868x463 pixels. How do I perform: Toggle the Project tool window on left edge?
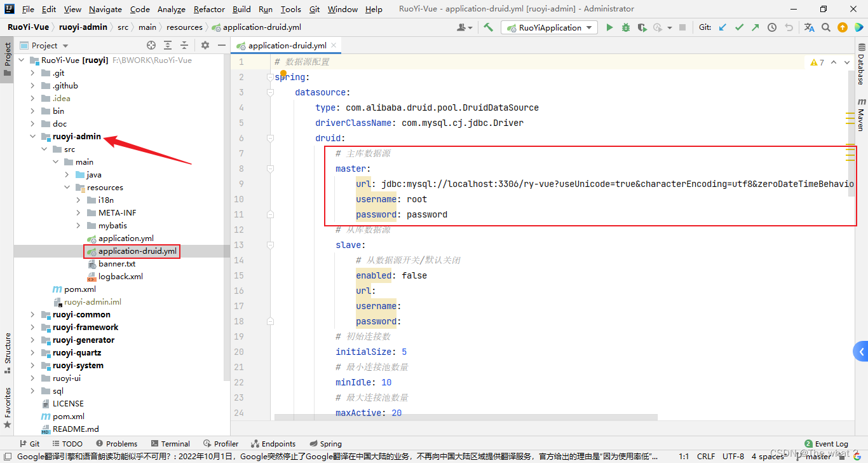click(7, 59)
